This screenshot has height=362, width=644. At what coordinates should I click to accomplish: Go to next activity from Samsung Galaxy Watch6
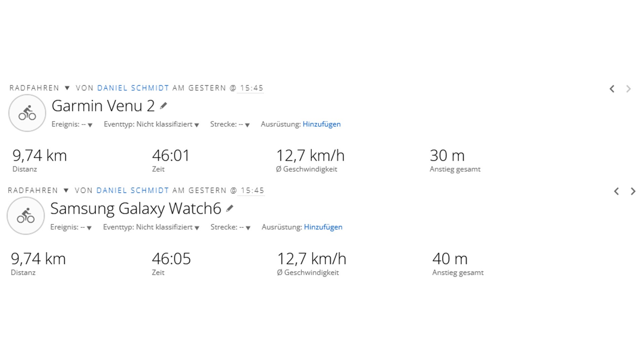633,191
